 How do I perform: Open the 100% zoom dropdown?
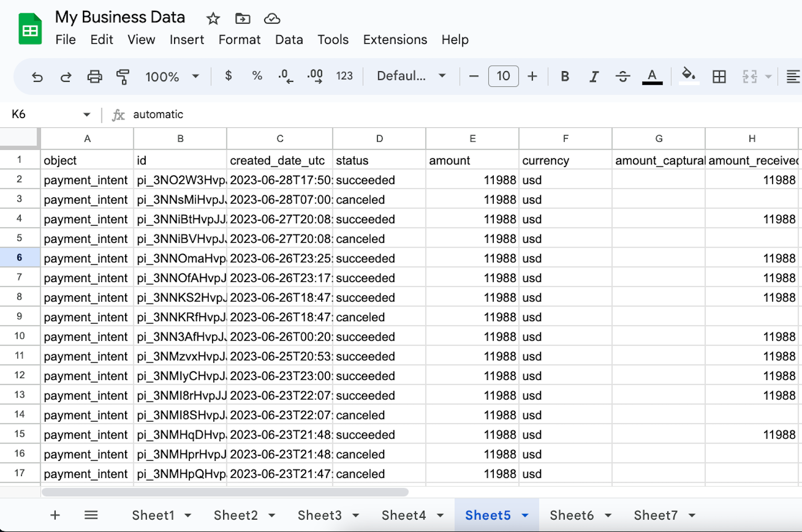tap(172, 77)
